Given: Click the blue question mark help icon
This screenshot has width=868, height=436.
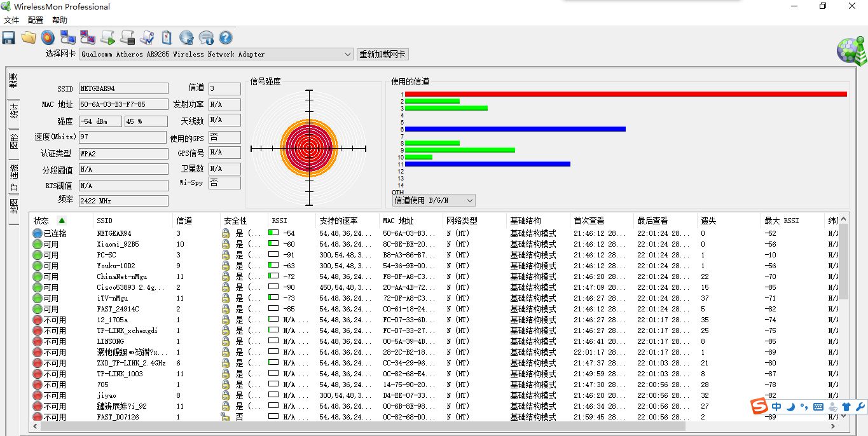Looking at the screenshot, I should coord(226,37).
